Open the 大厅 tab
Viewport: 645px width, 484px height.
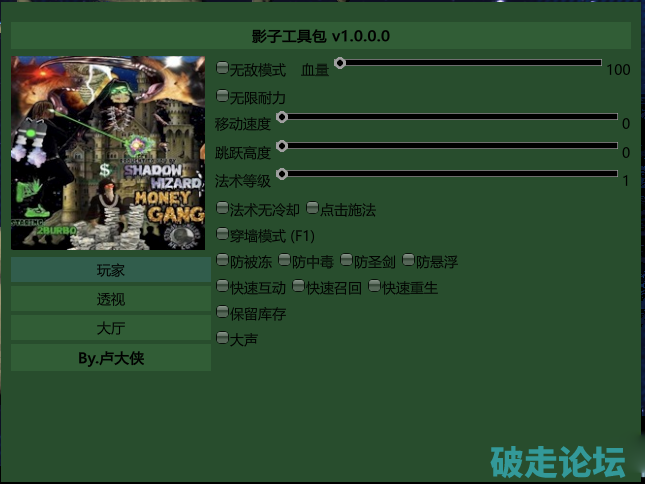pos(111,328)
